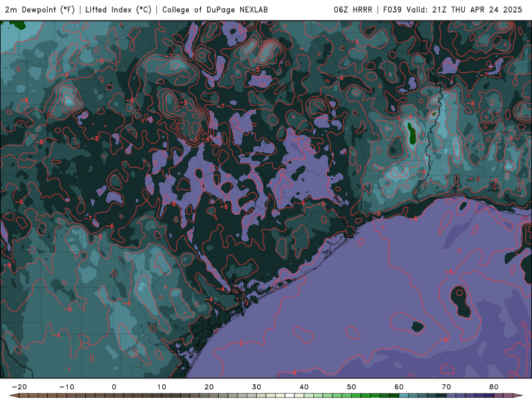Image resolution: width=532 pixels, height=399 pixels.
Task: Click the "College of DuPage NEXLAB" label
Action: pos(215,9)
